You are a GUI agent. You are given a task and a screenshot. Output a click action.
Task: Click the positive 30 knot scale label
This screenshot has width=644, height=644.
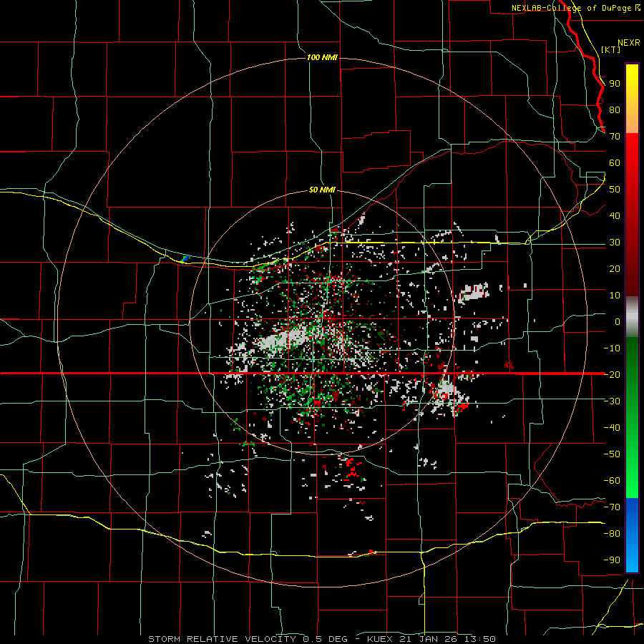coord(615,243)
